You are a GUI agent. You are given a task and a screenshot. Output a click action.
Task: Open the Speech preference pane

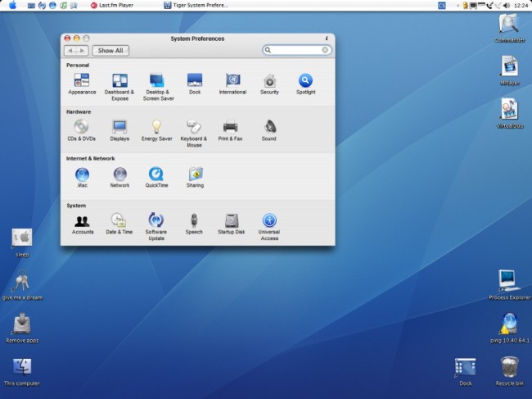pos(194,224)
